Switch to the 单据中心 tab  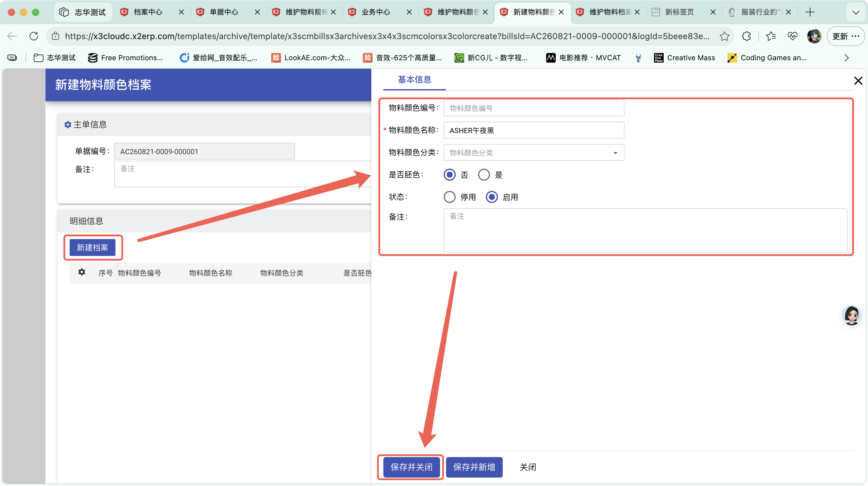click(x=228, y=12)
